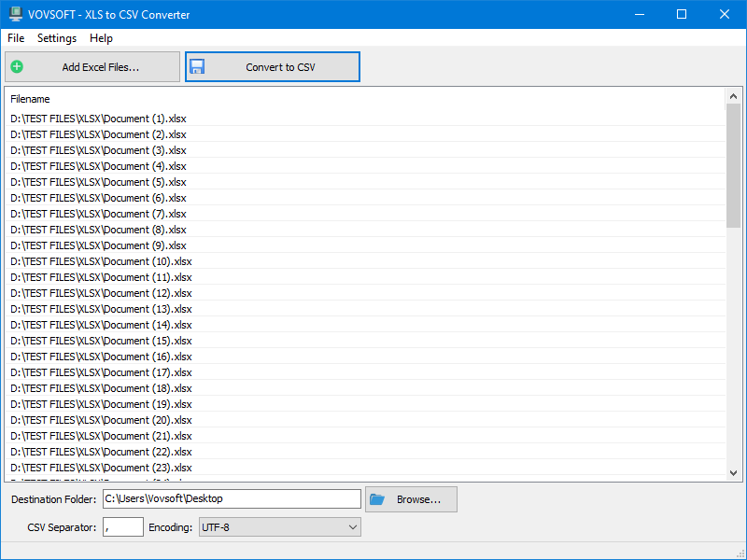Click the CSV Separator input box

coord(122,526)
